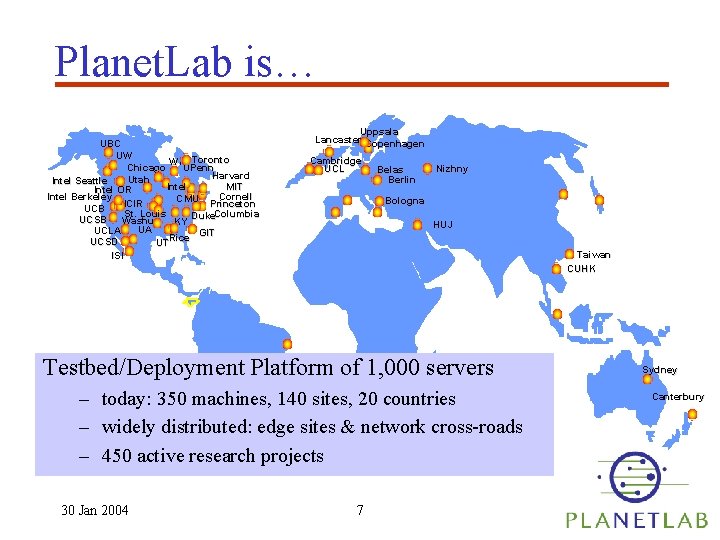720x540 pixels.
Task: Select the marker on Brazil's coast
Action: [287, 343]
